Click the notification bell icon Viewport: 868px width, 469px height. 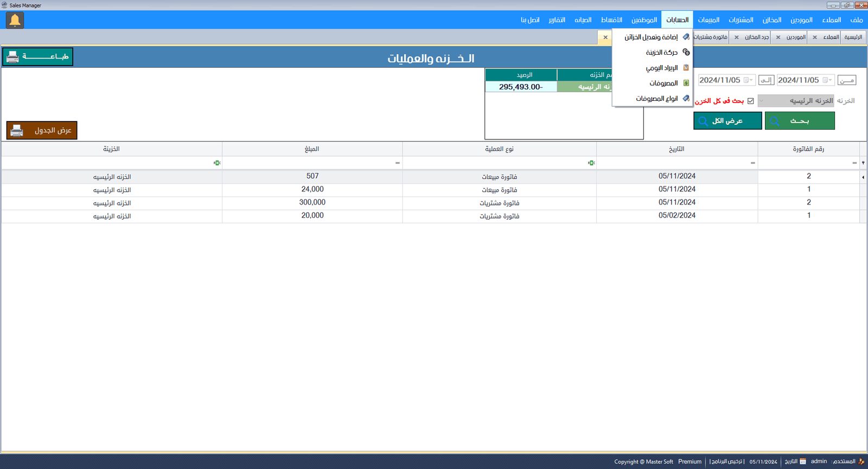(15, 21)
